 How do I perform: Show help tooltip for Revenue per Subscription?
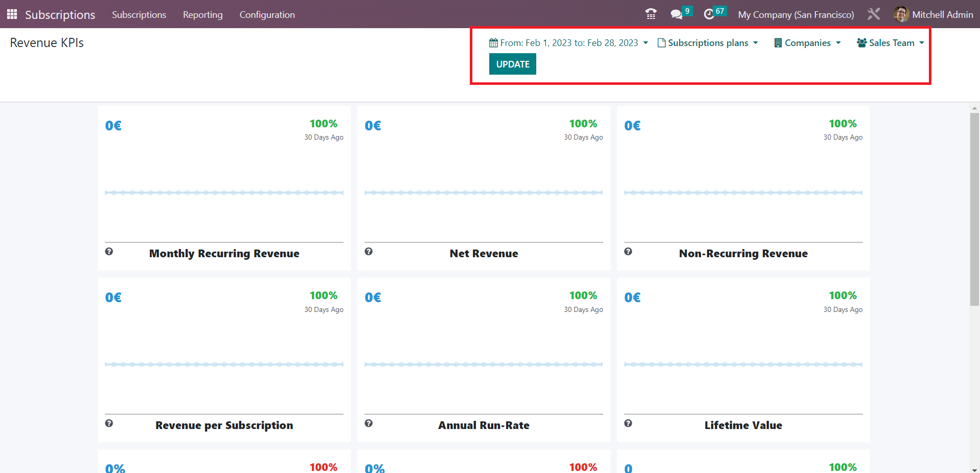coord(109,423)
